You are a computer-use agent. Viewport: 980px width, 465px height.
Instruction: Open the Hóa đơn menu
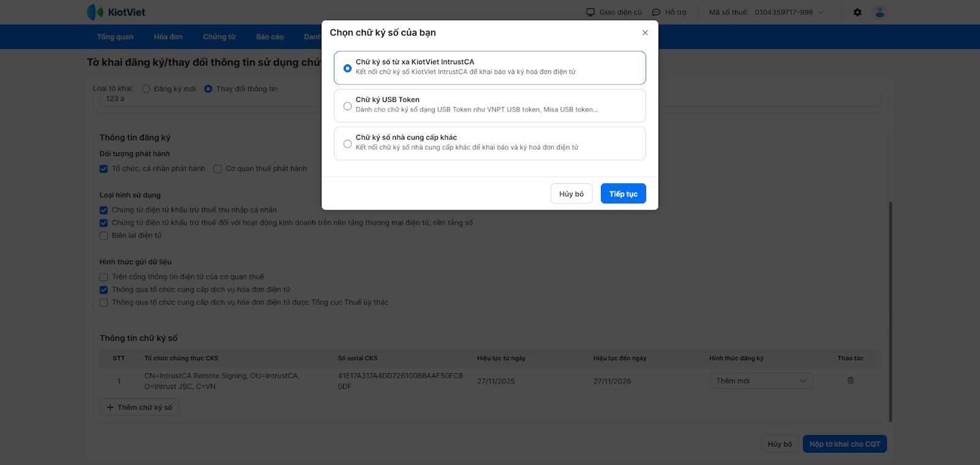[x=168, y=37]
